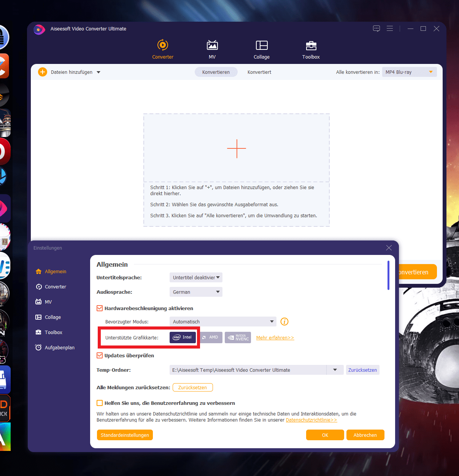Close the Einstellungen dialog
Screen dimensions: 459x476
[x=389, y=248]
